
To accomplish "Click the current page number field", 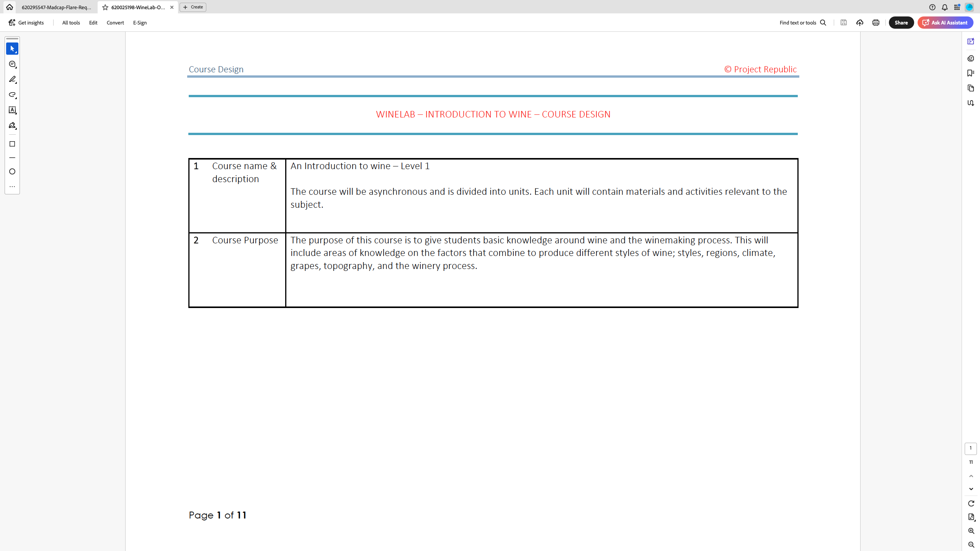I will coord(970,448).
